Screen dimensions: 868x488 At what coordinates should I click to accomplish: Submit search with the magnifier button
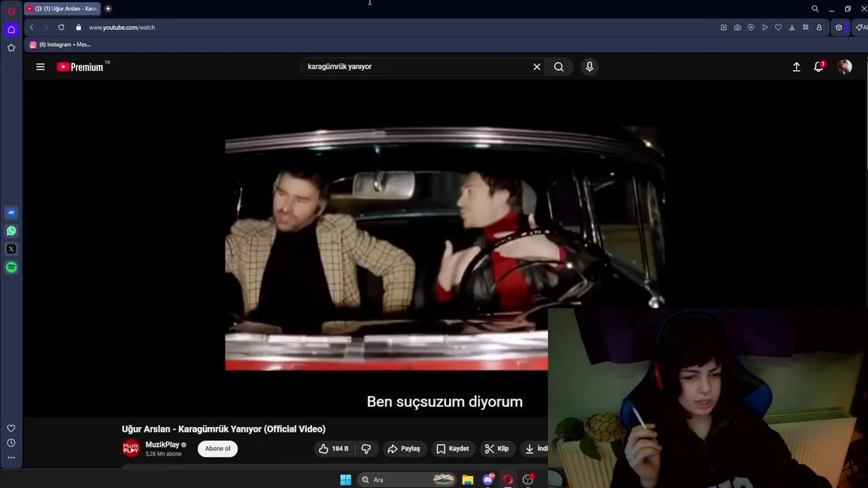[559, 66]
